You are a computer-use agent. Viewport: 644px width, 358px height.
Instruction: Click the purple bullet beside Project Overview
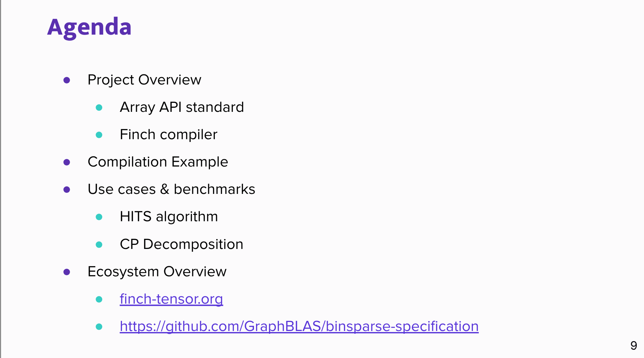(x=67, y=80)
